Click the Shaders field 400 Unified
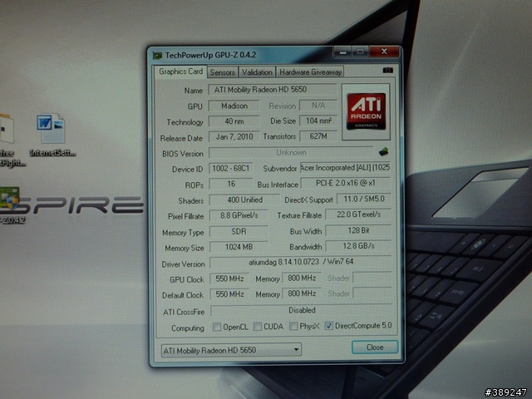532x399 pixels. coord(244,199)
